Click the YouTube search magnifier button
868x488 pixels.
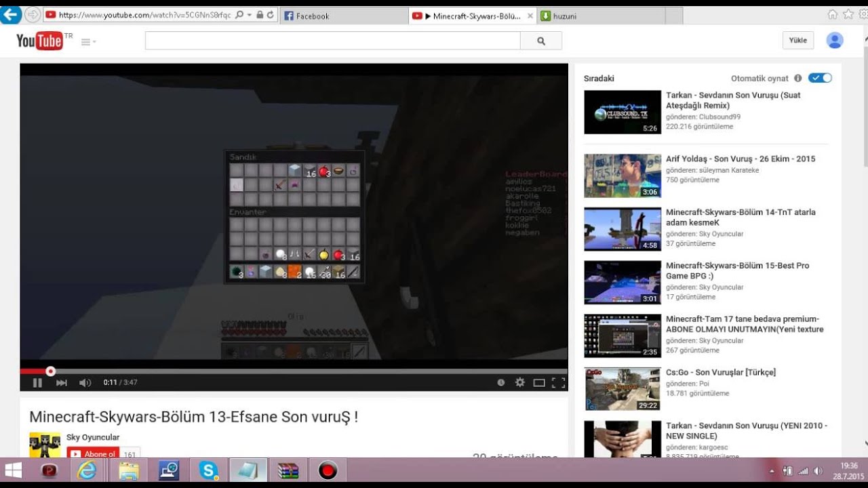[541, 41]
